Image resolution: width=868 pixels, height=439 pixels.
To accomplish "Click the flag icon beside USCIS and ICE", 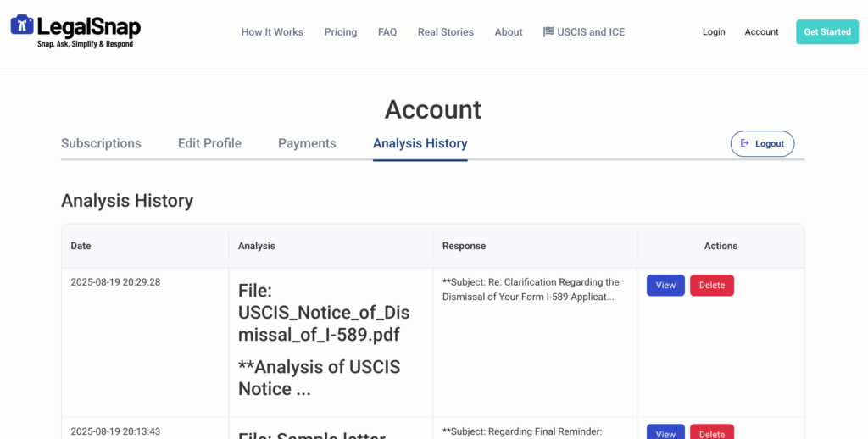I will coord(548,31).
